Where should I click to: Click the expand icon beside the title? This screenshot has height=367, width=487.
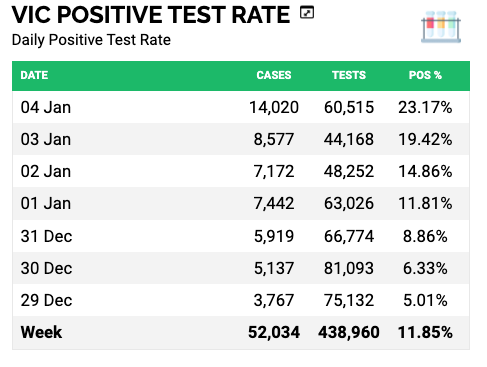pyautogui.click(x=307, y=13)
